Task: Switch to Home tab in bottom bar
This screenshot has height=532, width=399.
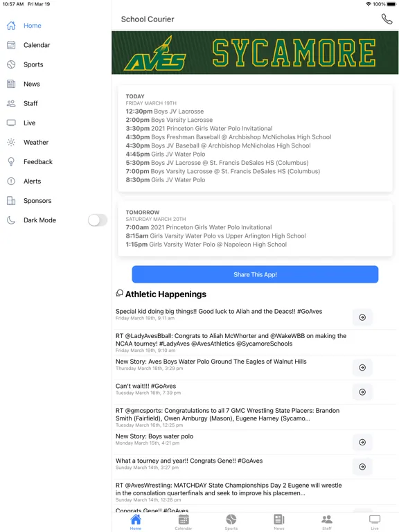Action: click(136, 522)
